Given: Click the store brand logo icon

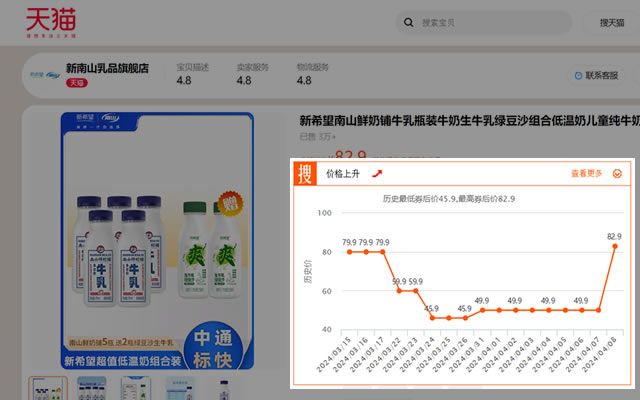Looking at the screenshot, I should pos(45,75).
